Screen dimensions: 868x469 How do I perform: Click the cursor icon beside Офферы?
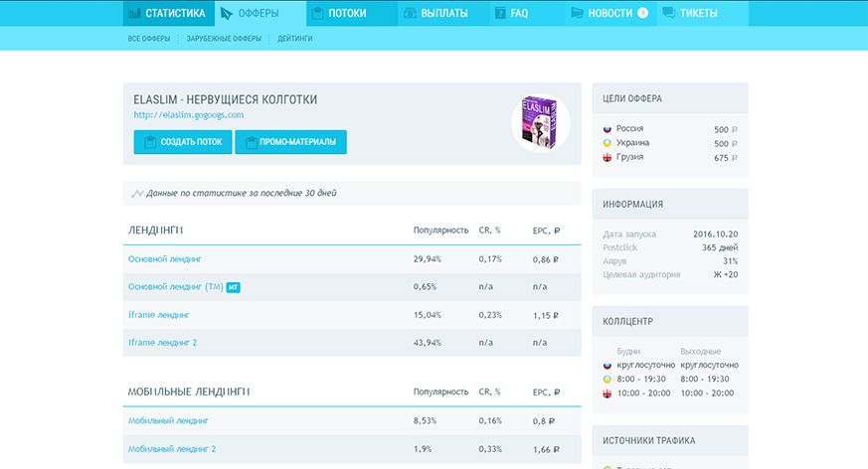[228, 13]
